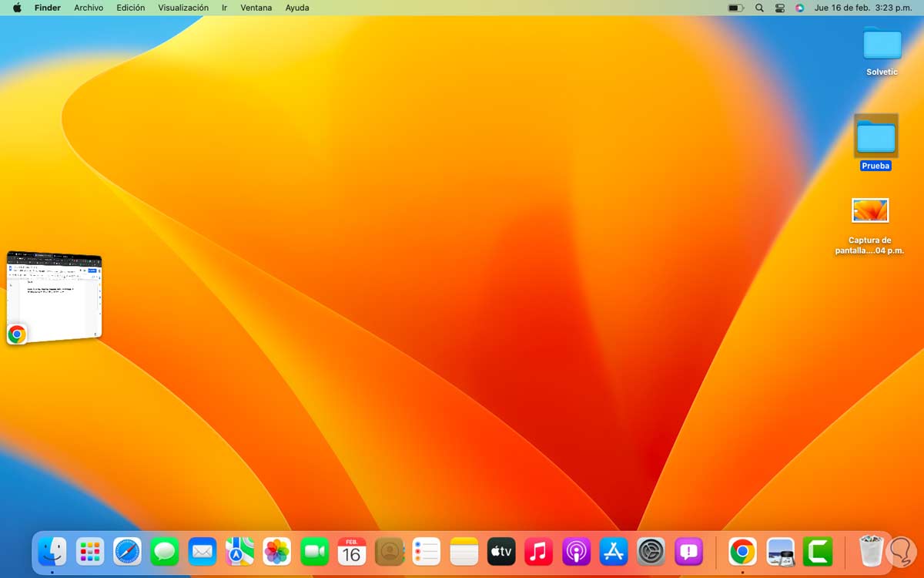This screenshot has height=578, width=924.
Task: Open Calendar showing Feb 16
Action: (352, 552)
